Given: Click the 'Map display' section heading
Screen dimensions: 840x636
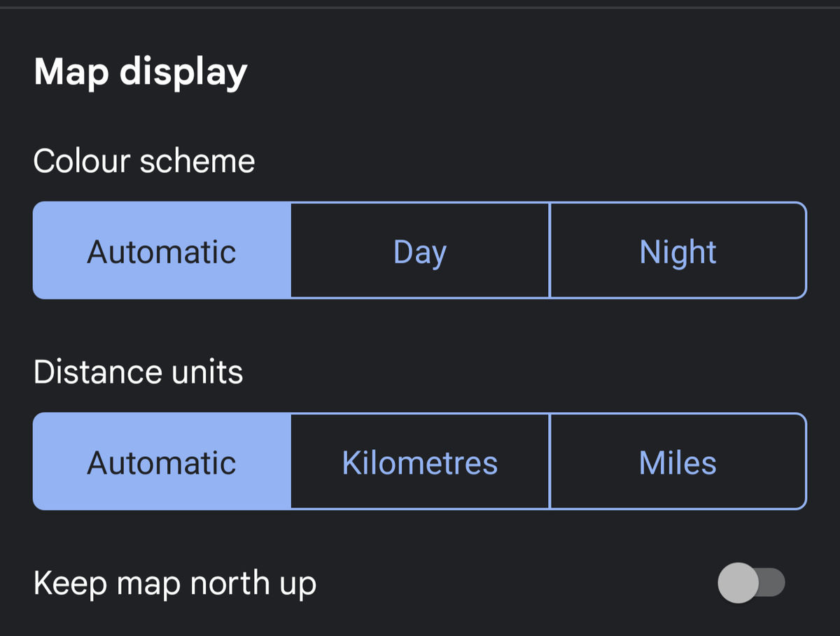Looking at the screenshot, I should tap(141, 72).
